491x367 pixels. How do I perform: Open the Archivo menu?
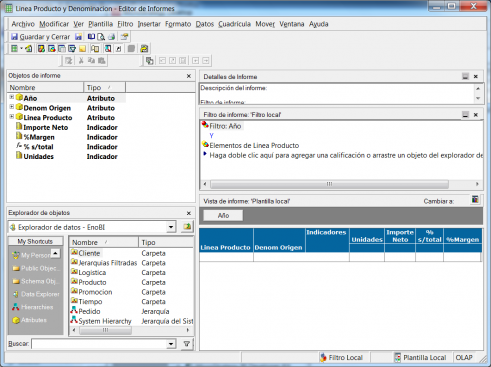[x=23, y=24]
